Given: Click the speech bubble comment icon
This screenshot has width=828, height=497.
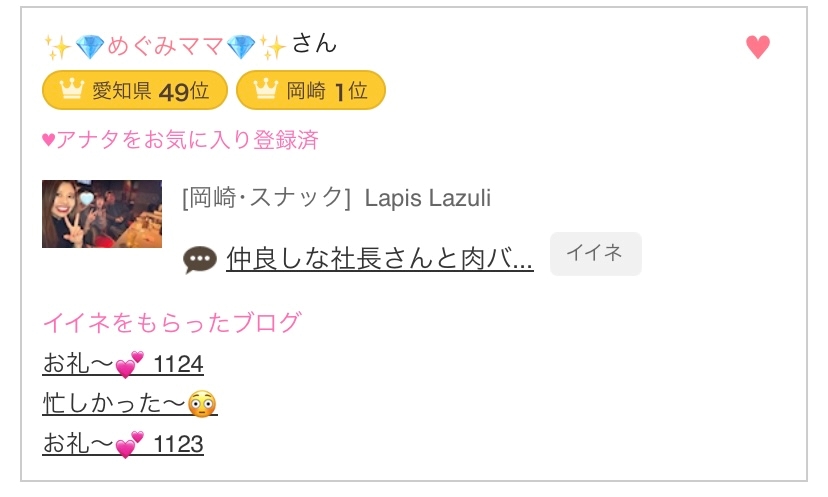Looking at the screenshot, I should point(200,260).
